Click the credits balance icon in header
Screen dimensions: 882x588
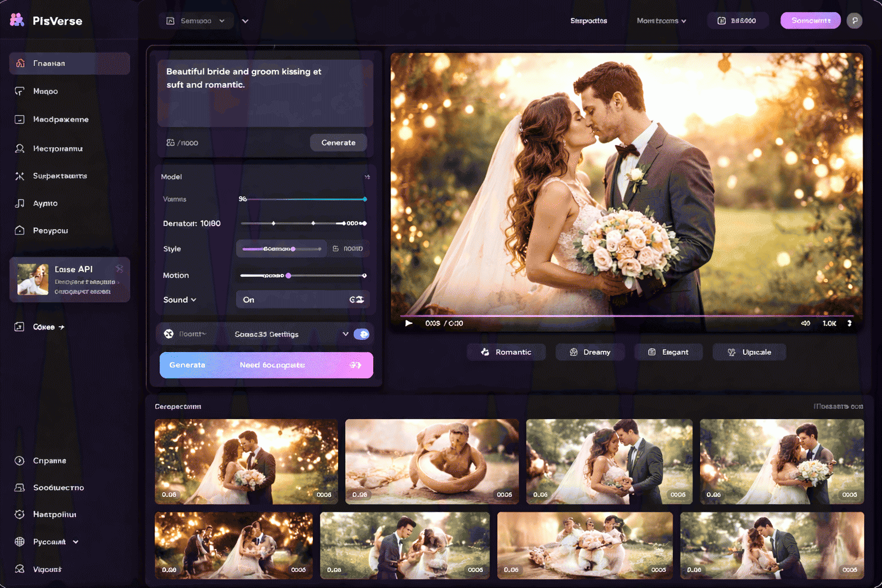722,21
